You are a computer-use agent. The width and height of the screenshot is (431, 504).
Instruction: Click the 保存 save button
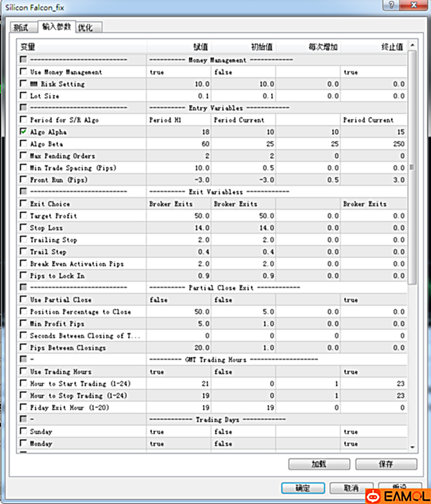click(386, 464)
